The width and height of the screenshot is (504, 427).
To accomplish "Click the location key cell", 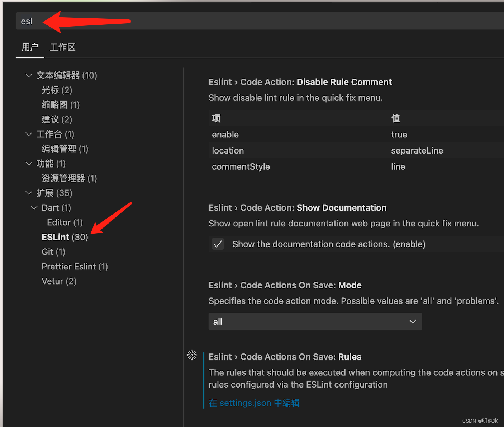I will pyautogui.click(x=228, y=151).
